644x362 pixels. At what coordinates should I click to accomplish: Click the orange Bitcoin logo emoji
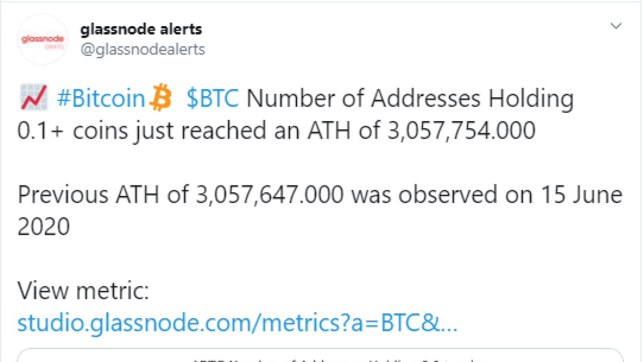coord(161,97)
